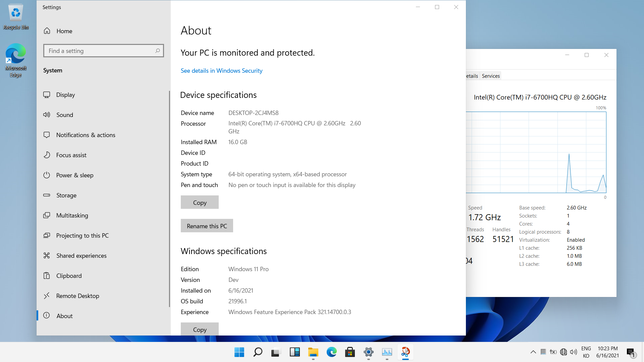Click the Threads count 1562

click(475, 239)
